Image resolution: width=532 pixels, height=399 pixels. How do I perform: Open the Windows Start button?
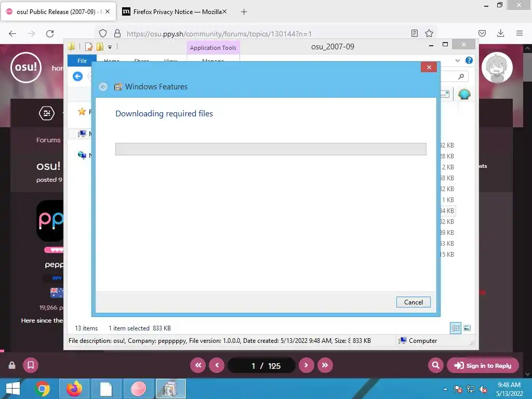coord(13,389)
